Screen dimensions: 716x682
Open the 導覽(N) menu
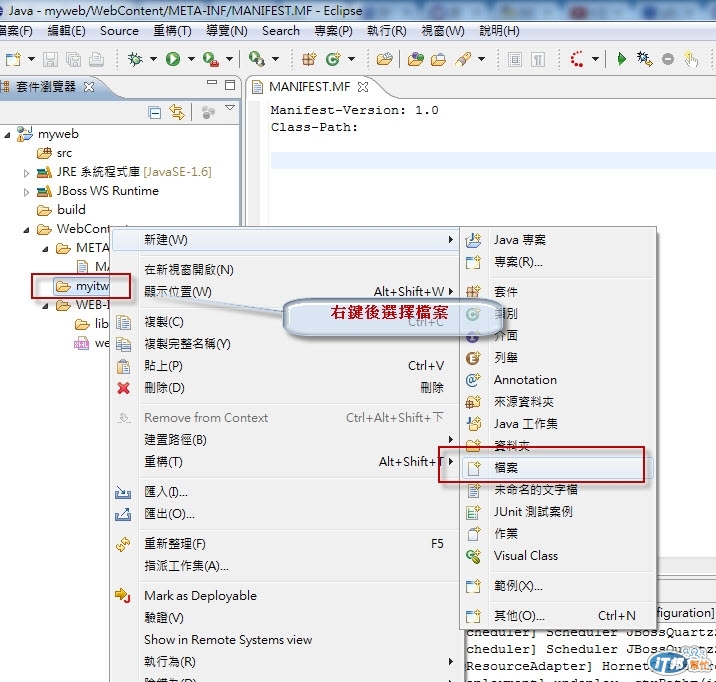tap(226, 31)
